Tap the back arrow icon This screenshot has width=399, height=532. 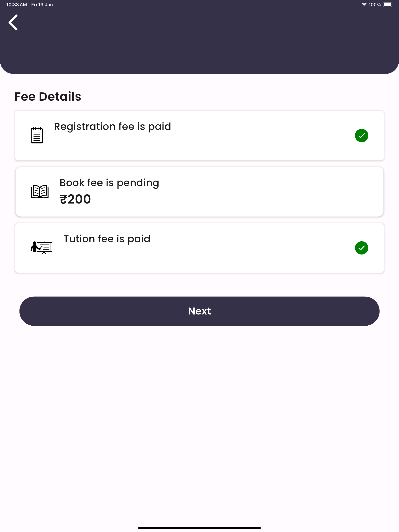13,22
